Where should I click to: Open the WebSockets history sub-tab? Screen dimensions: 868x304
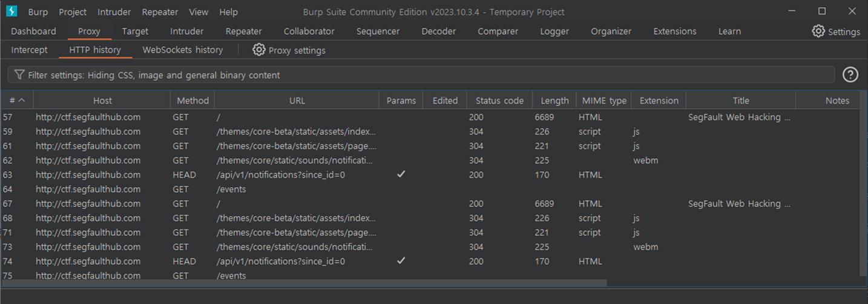click(x=183, y=50)
